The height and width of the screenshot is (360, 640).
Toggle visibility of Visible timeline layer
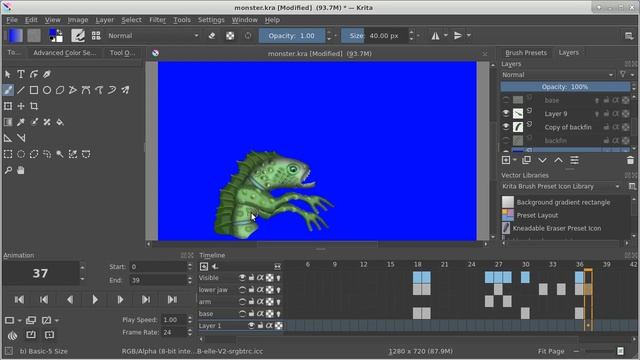coord(242,278)
